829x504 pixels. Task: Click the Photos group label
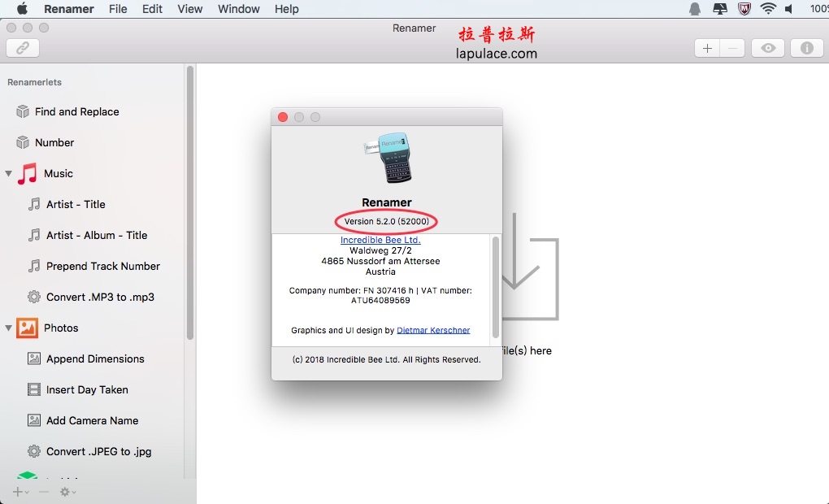[x=61, y=328]
